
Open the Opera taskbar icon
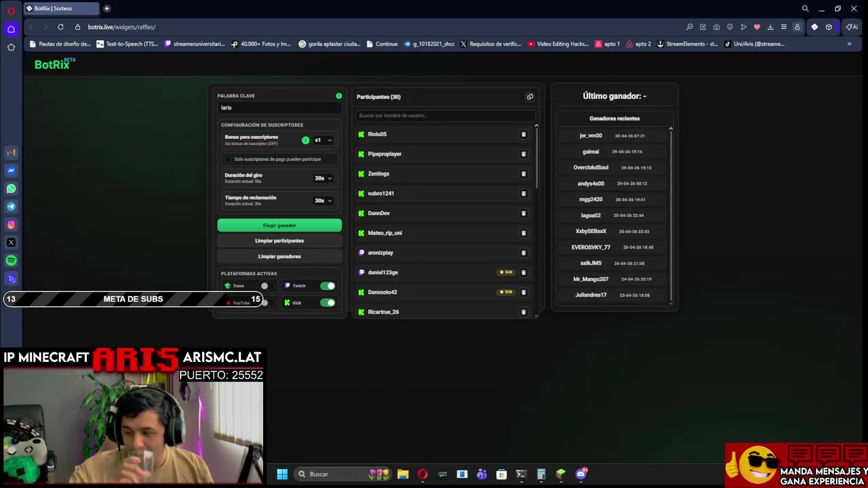[422, 474]
